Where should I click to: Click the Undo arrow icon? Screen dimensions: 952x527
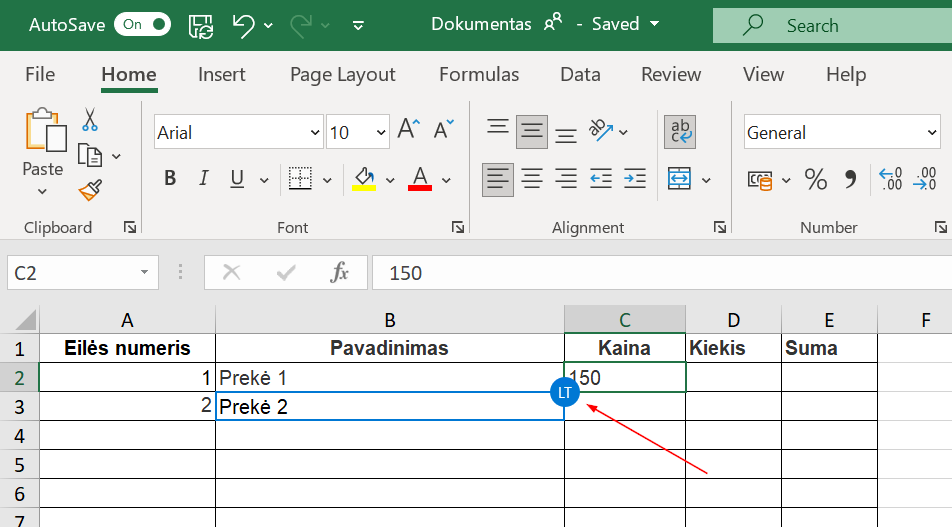pyautogui.click(x=243, y=25)
